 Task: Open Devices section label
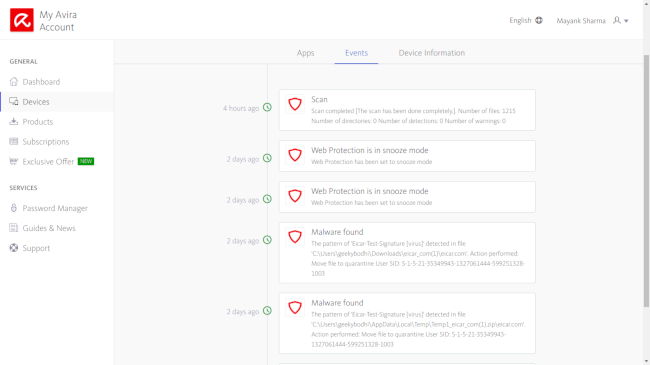click(x=36, y=102)
